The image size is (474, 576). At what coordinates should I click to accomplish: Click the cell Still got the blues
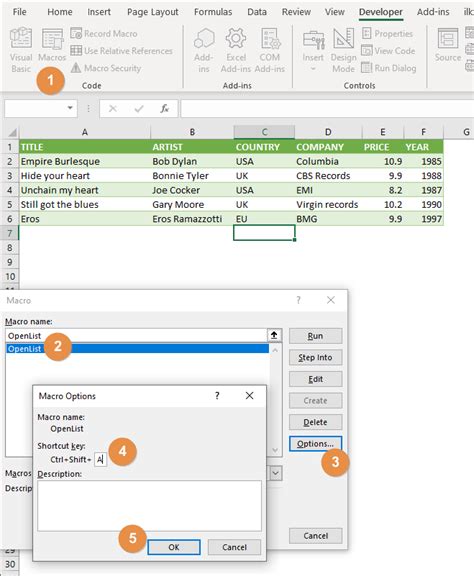coord(85,205)
